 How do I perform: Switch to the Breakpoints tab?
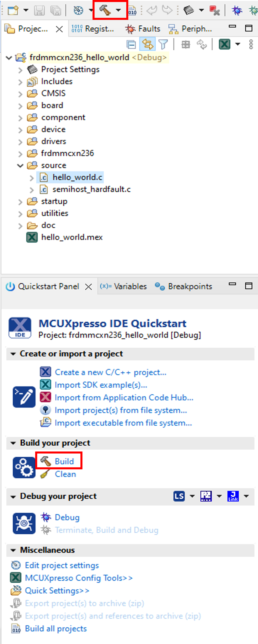190,286
